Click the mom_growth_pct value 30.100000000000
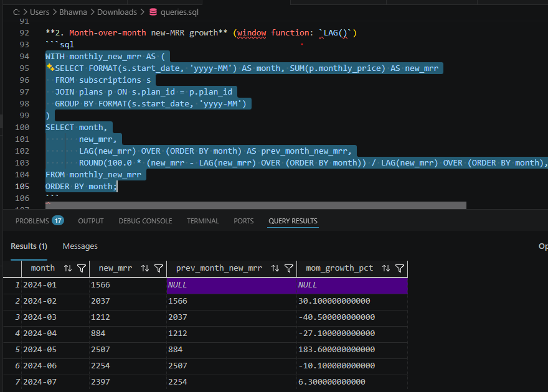The width and height of the screenshot is (548, 392). tap(352, 301)
